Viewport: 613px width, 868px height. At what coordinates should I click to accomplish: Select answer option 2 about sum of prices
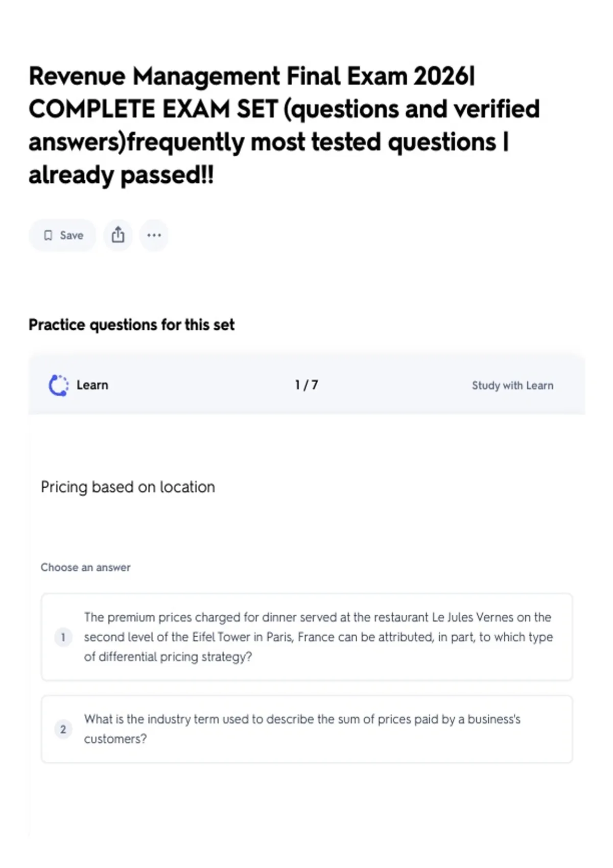pyautogui.click(x=306, y=729)
